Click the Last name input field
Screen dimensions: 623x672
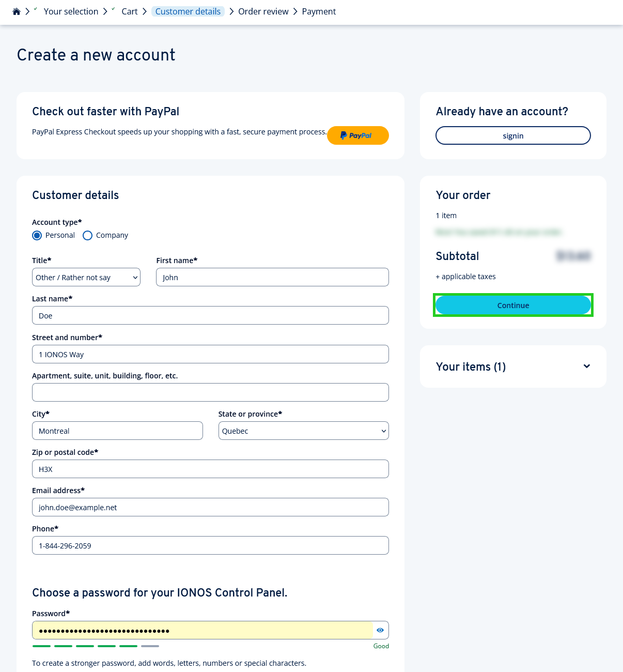(210, 316)
